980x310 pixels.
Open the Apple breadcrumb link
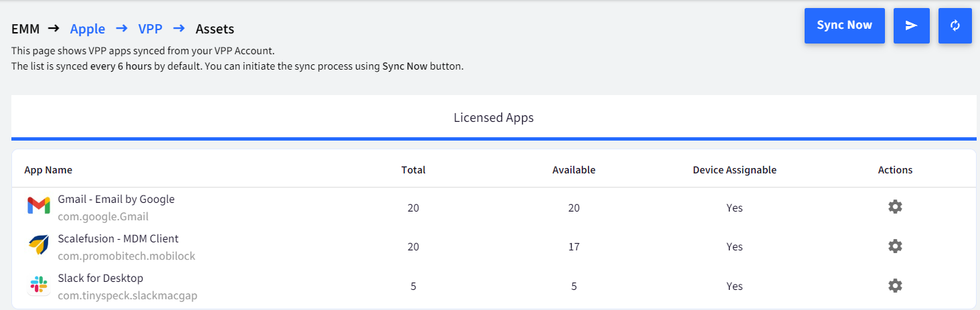pos(88,29)
